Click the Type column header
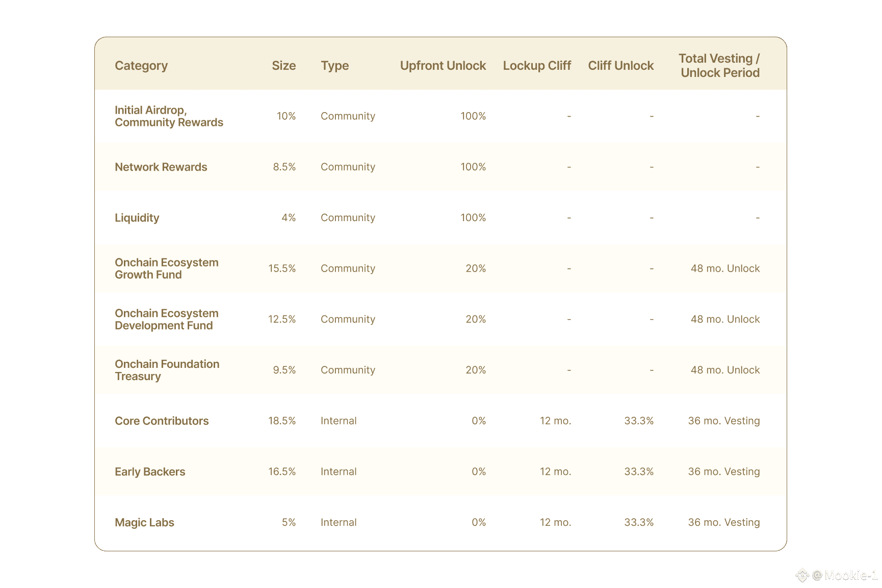This screenshot has height=588, width=882. (x=335, y=66)
